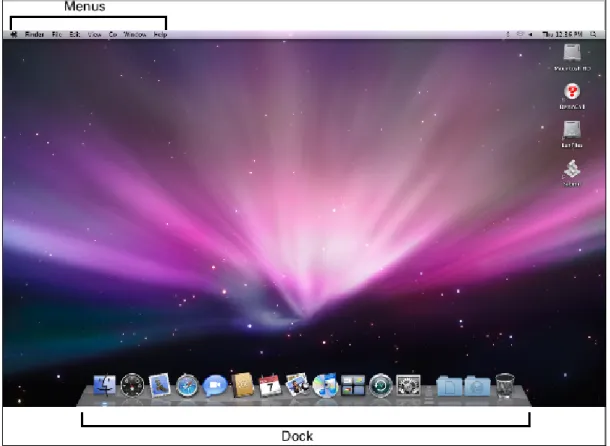Open Time Machine clock icon in Dock
610x446 pixels.
(380, 385)
